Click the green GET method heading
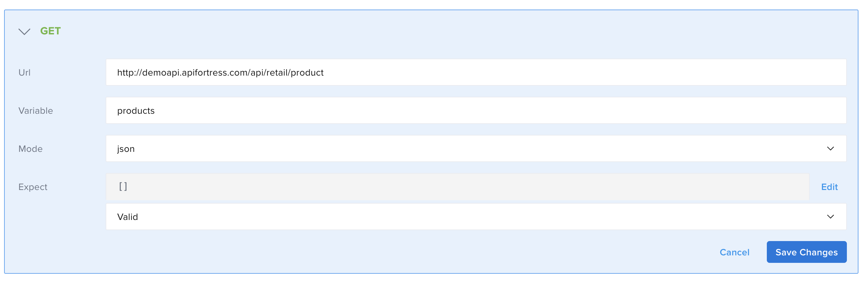 pyautogui.click(x=50, y=31)
